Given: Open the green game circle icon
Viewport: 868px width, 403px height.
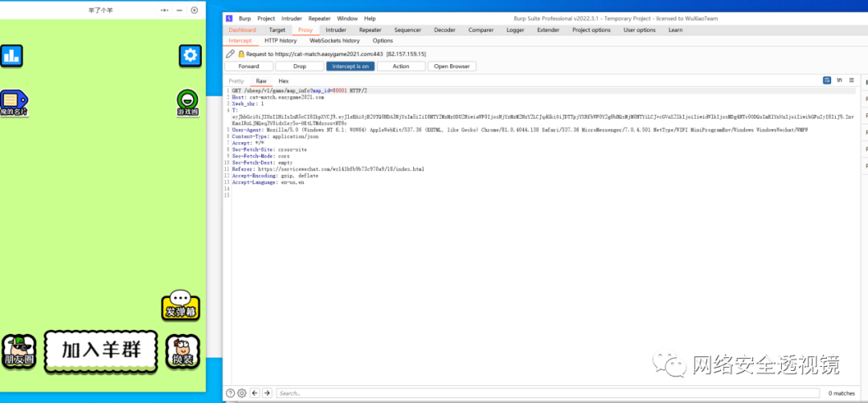Looking at the screenshot, I should 188,103.
